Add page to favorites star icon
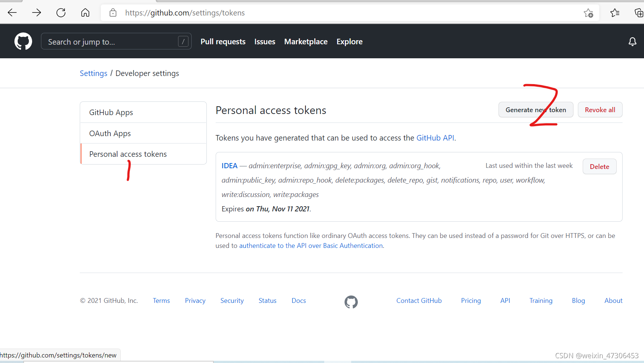This screenshot has width=644, height=363. [x=589, y=13]
